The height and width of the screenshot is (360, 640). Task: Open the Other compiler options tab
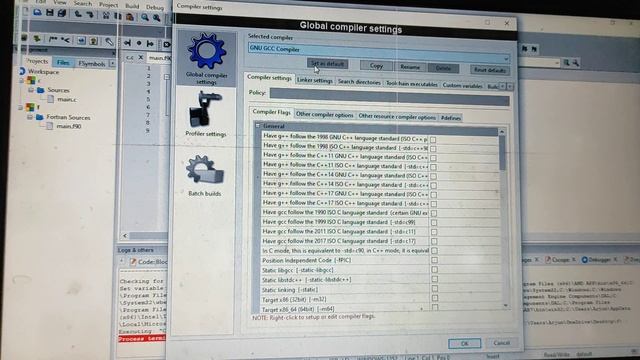324,115
